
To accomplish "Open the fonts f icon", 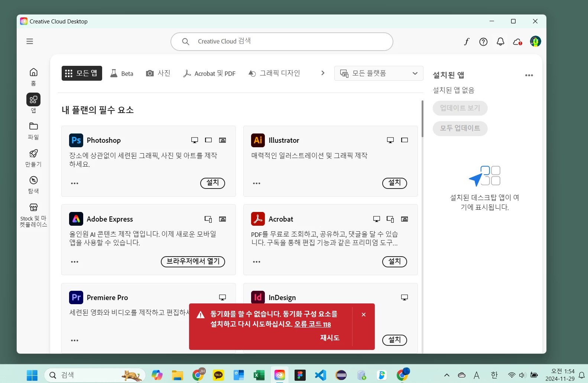I will (x=467, y=42).
